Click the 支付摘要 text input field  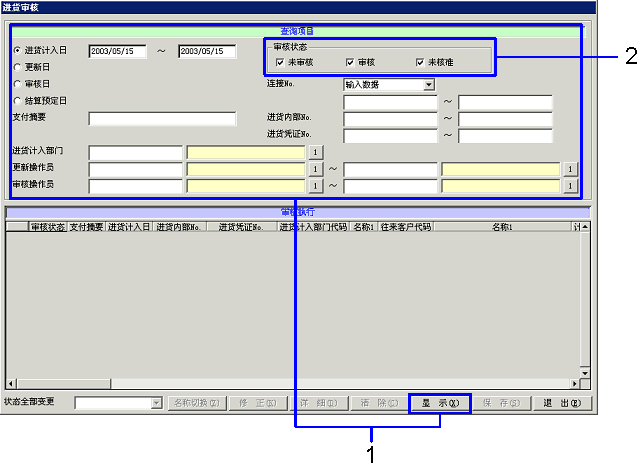click(162, 119)
